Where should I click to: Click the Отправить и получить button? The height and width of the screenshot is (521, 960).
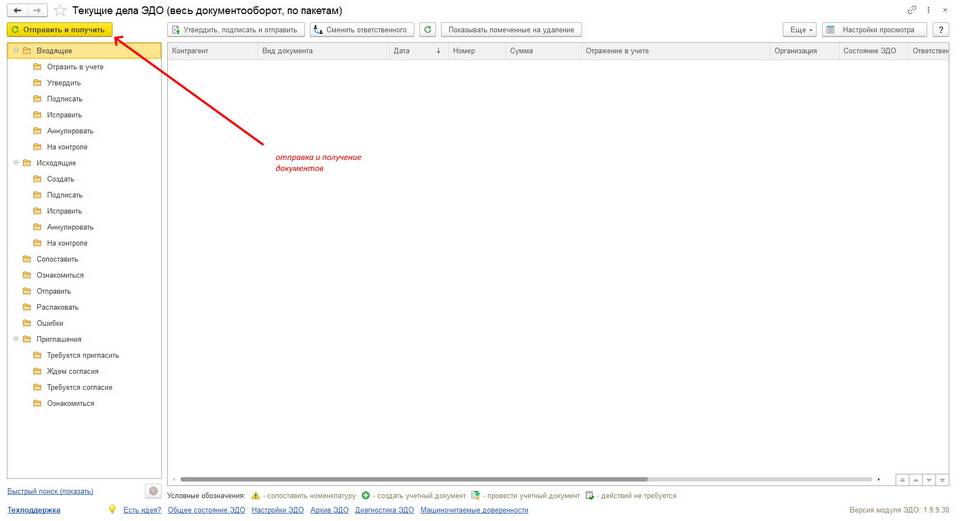pyautogui.click(x=59, y=29)
